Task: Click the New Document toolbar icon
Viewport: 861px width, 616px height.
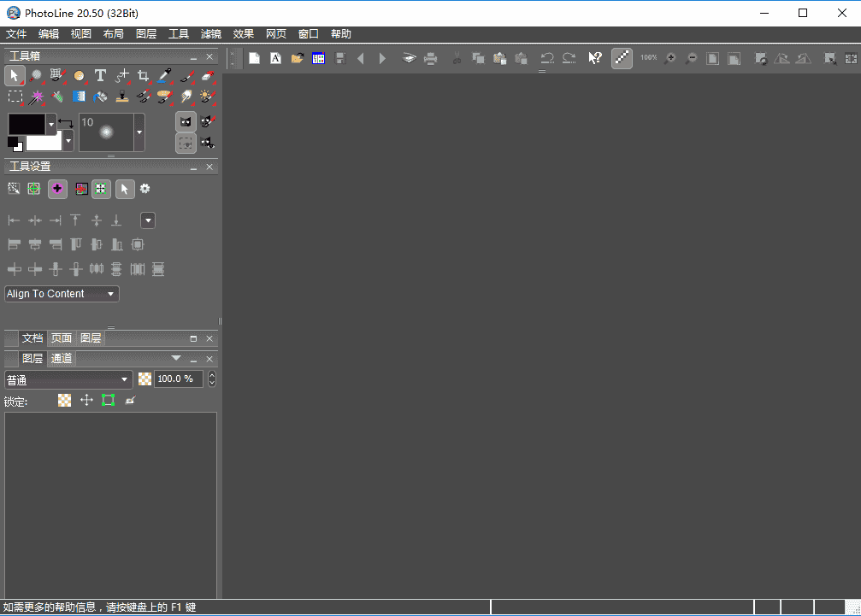Action: pos(254,58)
